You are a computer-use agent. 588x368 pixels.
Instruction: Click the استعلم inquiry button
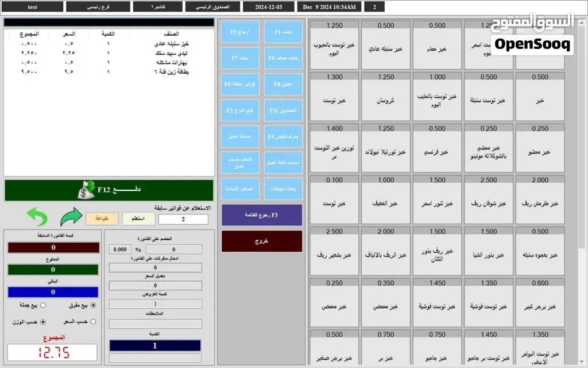click(x=138, y=218)
